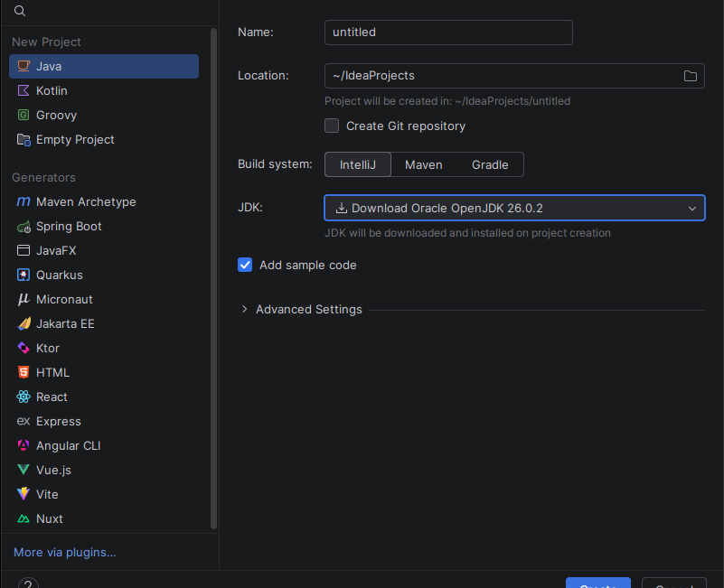The height and width of the screenshot is (588, 724).
Task: Click the Create button
Action: (x=598, y=583)
